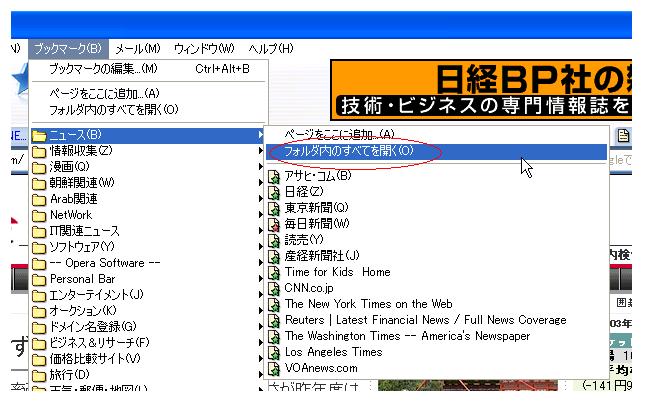Image resolution: width=647 pixels, height=403 pixels.
Task: Click the 東京新聞(Q) bookmark icon
Action: pyautogui.click(x=274, y=209)
